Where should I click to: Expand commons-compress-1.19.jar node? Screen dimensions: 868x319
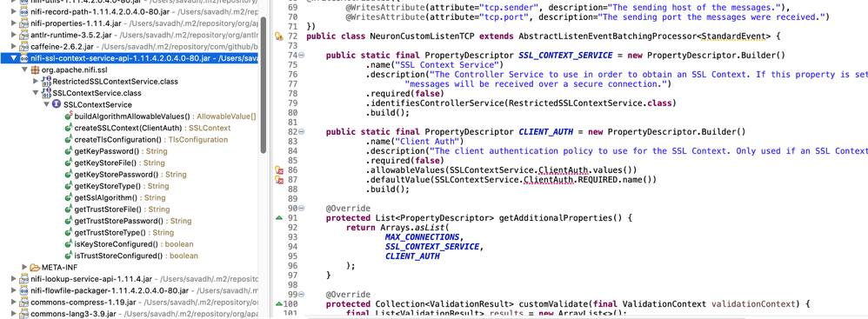pos(14,302)
